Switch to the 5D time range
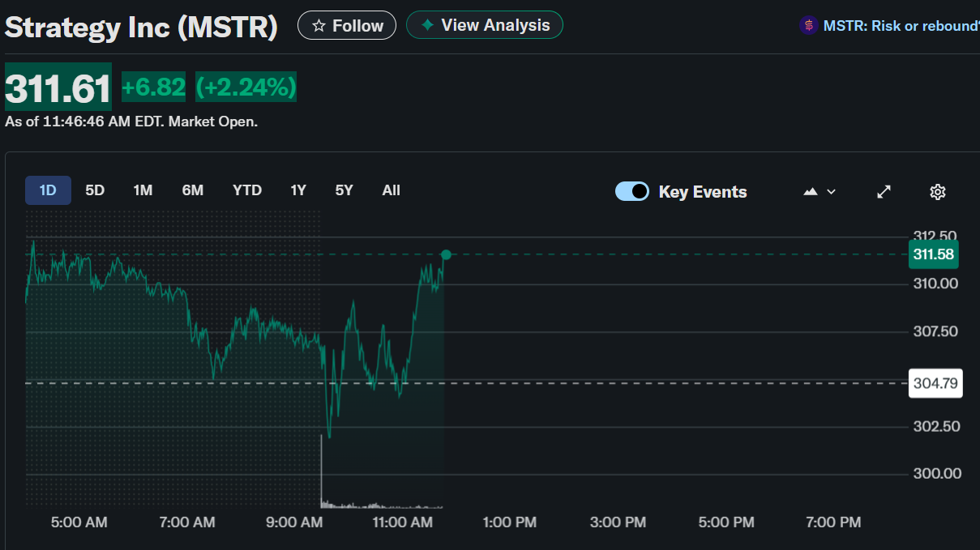Viewport: 980px width, 550px height. tap(95, 190)
